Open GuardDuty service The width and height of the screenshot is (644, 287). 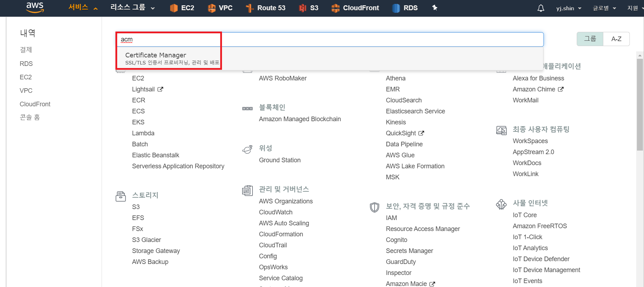(x=401, y=262)
